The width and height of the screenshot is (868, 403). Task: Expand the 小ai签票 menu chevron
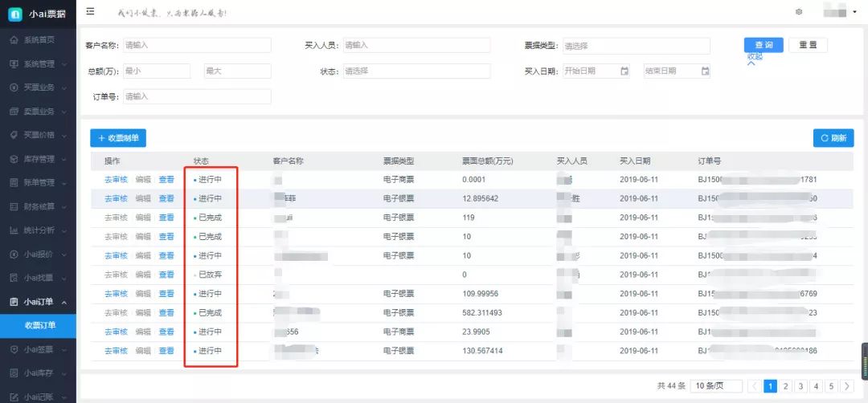click(64, 349)
